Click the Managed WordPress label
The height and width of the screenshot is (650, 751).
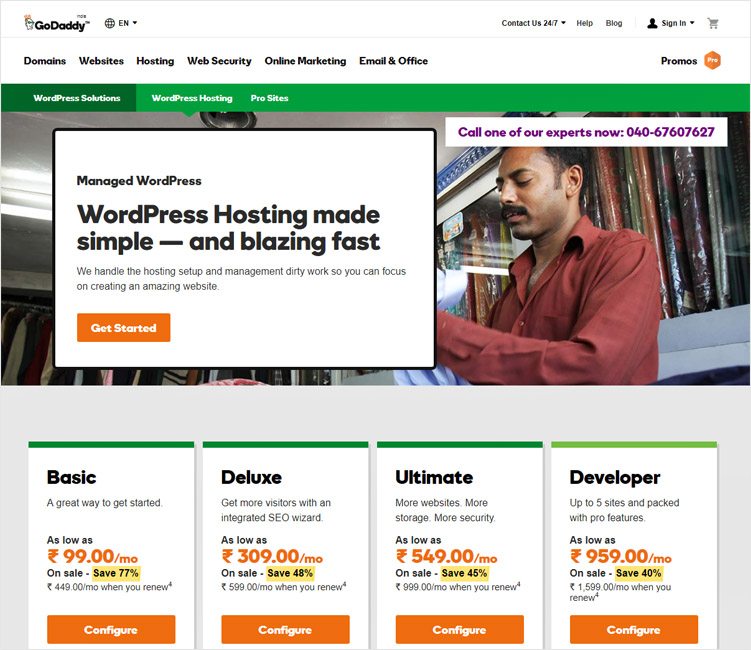click(139, 181)
